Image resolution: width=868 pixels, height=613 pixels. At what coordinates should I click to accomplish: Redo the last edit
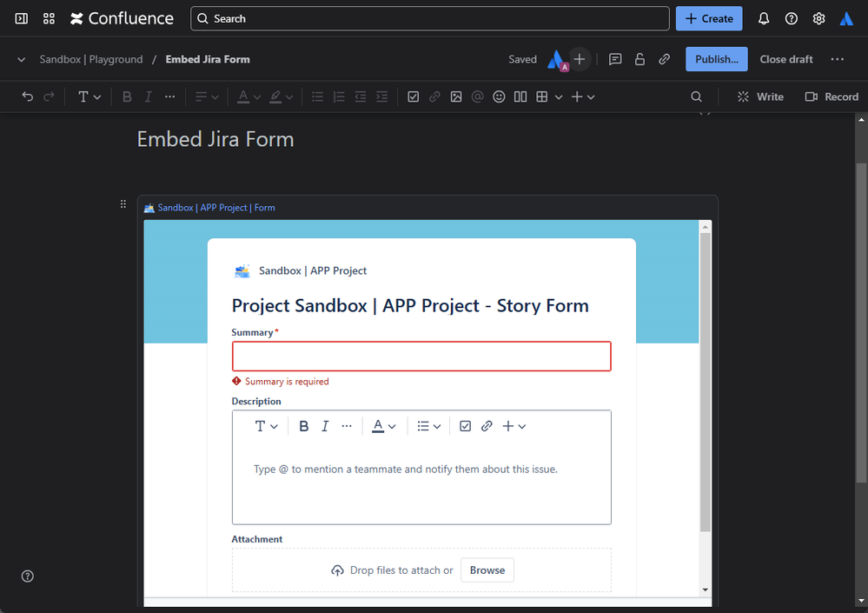pyautogui.click(x=49, y=97)
